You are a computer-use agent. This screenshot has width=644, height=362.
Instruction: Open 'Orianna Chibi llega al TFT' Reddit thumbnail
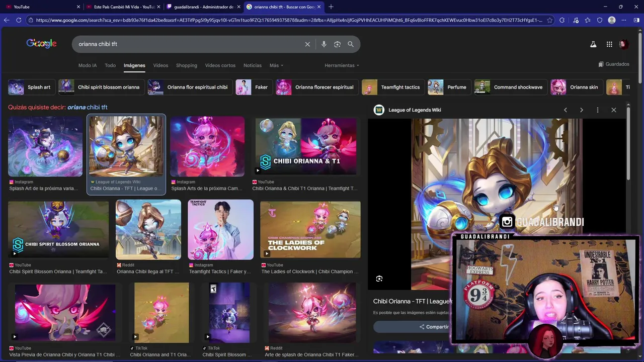pyautogui.click(x=148, y=229)
